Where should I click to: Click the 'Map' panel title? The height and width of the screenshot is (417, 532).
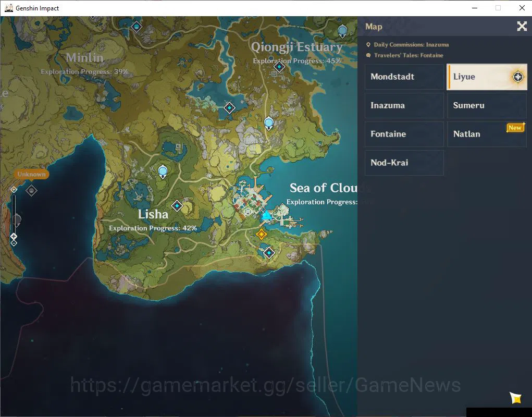click(x=374, y=27)
